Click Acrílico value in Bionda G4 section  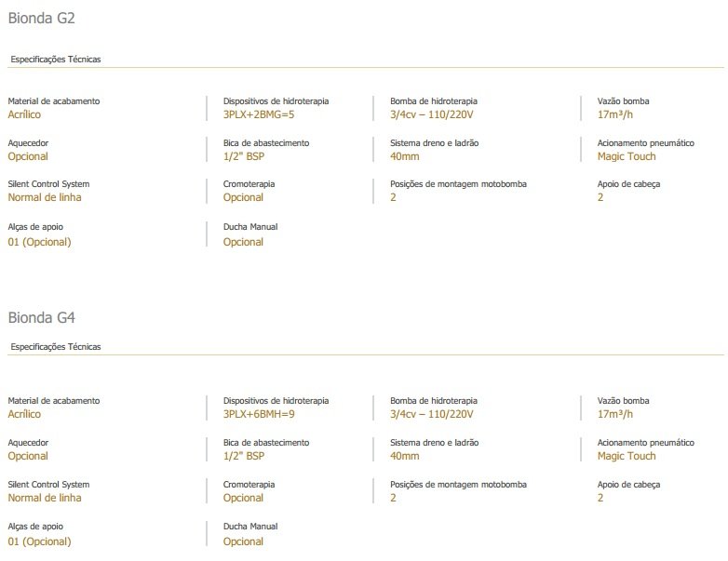24,414
